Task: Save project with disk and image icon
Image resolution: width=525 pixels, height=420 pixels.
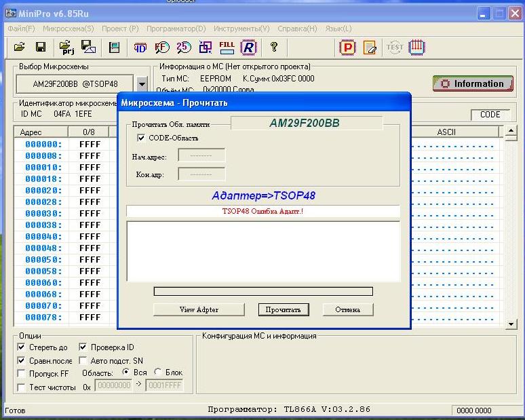Action: pos(88,47)
